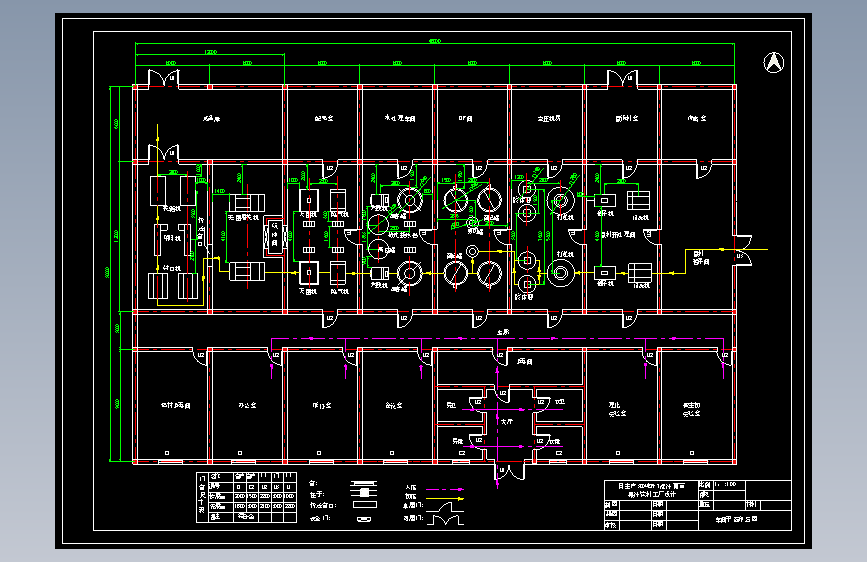Click the window symbol in the legend
The width and height of the screenshot is (867, 562).
coord(363,484)
